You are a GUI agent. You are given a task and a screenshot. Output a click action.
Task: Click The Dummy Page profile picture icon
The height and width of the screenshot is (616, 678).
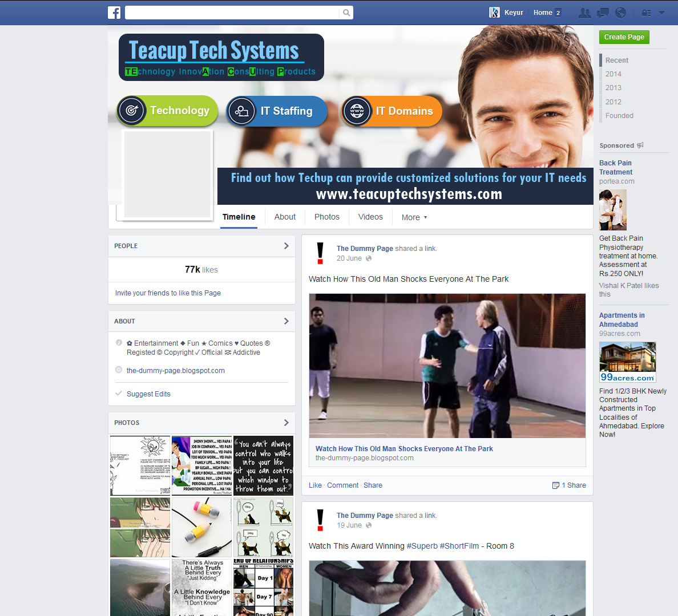(320, 253)
